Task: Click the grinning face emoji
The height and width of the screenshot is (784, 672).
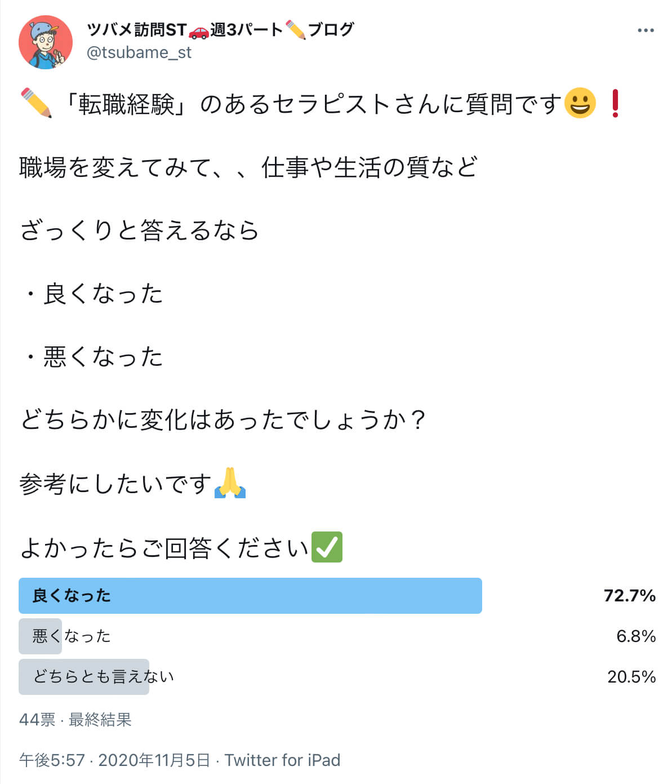Action: [580, 103]
